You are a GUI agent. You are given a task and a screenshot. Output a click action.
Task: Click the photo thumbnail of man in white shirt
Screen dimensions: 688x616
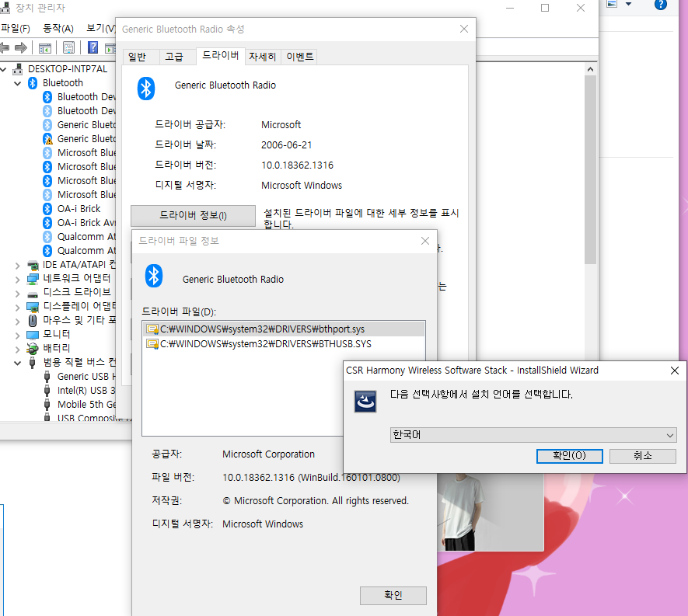(491, 512)
